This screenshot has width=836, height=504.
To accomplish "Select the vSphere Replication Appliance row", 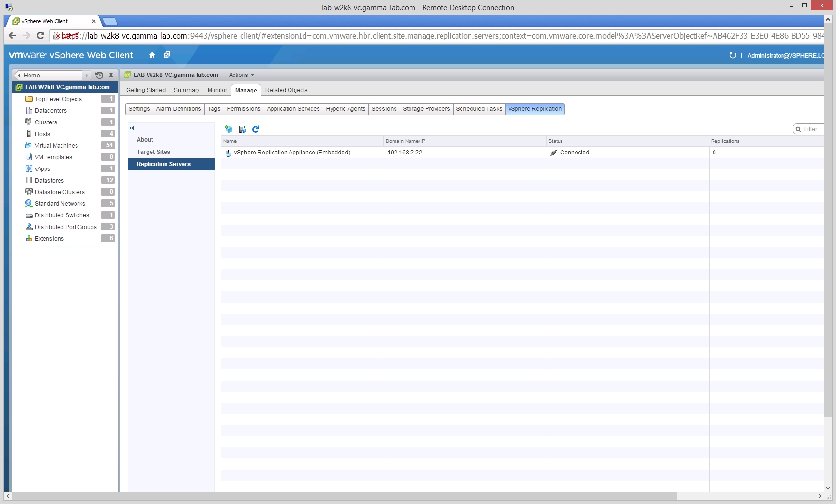I will [292, 153].
